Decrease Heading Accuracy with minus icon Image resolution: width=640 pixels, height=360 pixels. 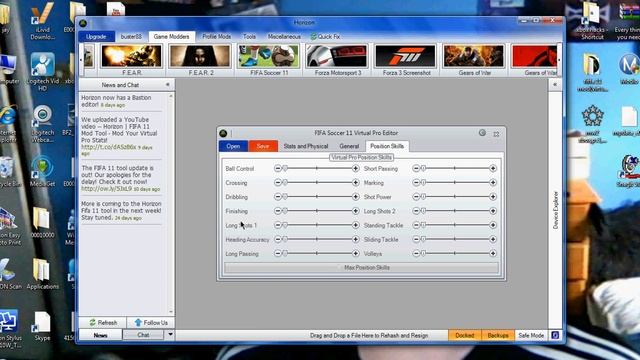(x=278, y=240)
